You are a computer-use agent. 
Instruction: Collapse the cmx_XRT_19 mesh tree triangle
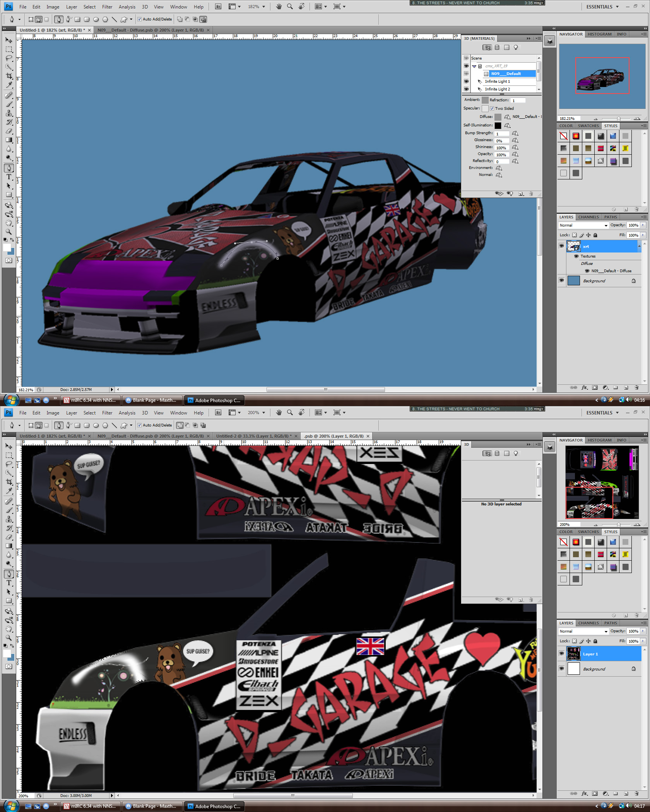click(474, 66)
